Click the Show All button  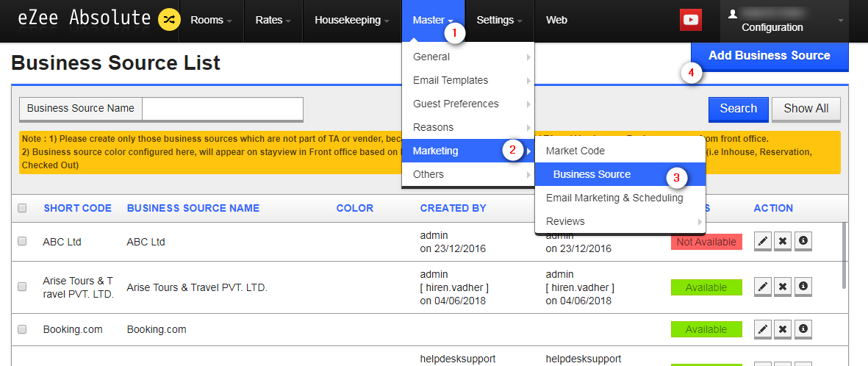click(x=806, y=109)
